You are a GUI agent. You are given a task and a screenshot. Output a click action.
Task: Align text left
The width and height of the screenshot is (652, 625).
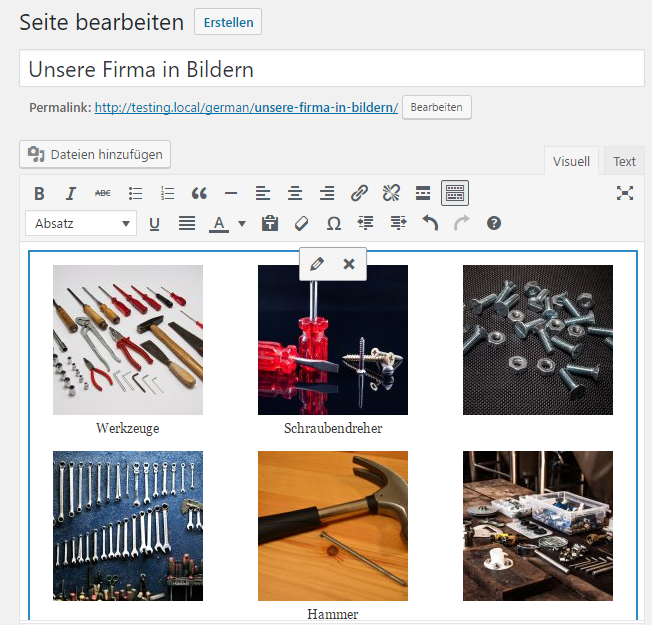[x=263, y=193]
